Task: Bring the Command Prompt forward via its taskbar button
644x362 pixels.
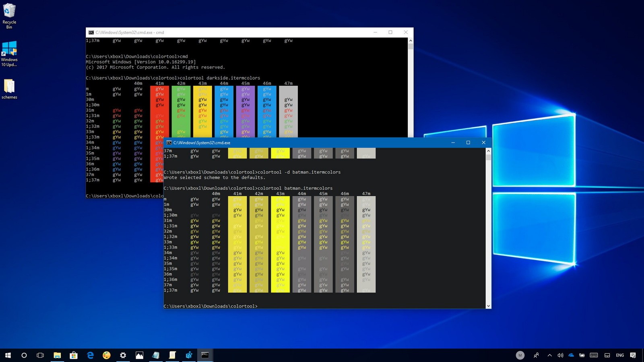Action: (x=205, y=355)
